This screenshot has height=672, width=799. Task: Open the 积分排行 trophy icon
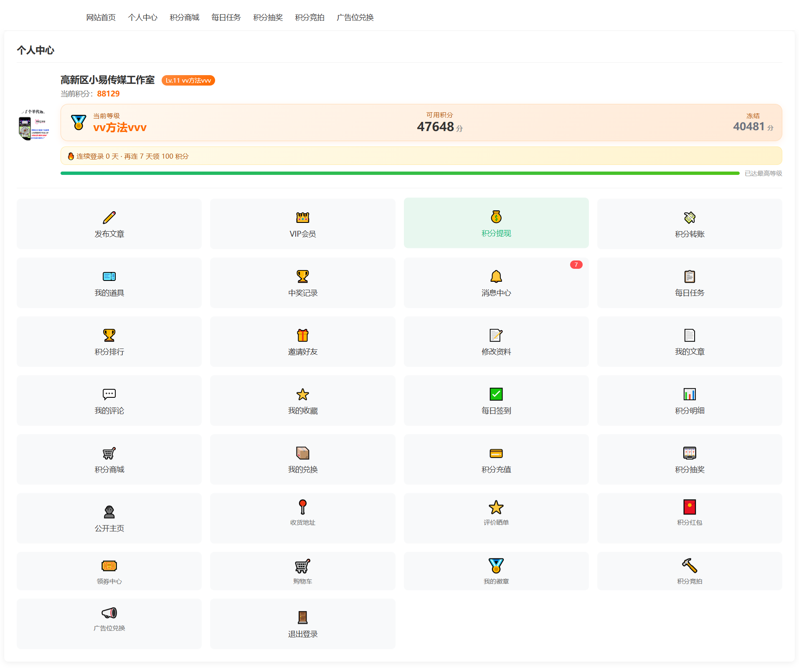point(109,335)
